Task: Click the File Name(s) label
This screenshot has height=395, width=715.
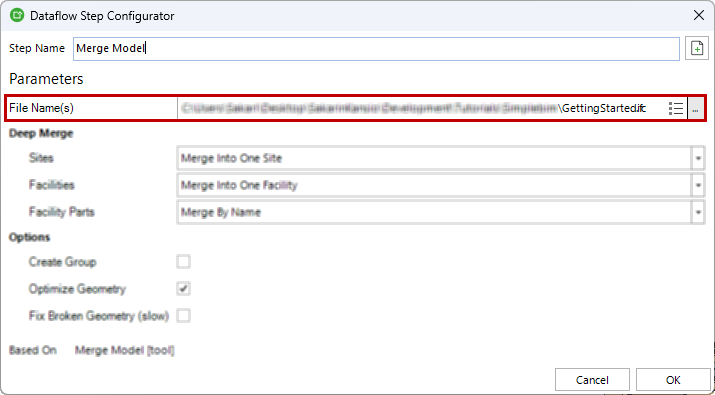Action: pos(41,108)
